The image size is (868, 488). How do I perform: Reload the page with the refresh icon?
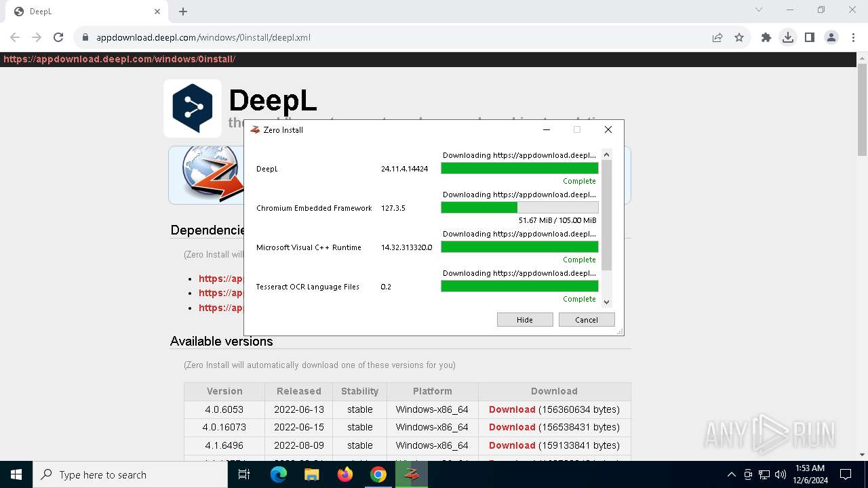pos(58,37)
